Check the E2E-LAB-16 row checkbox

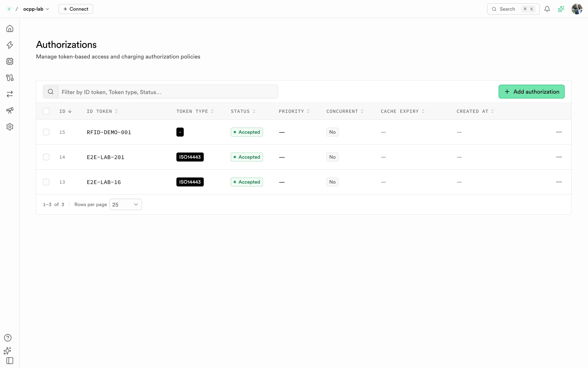pos(46,182)
